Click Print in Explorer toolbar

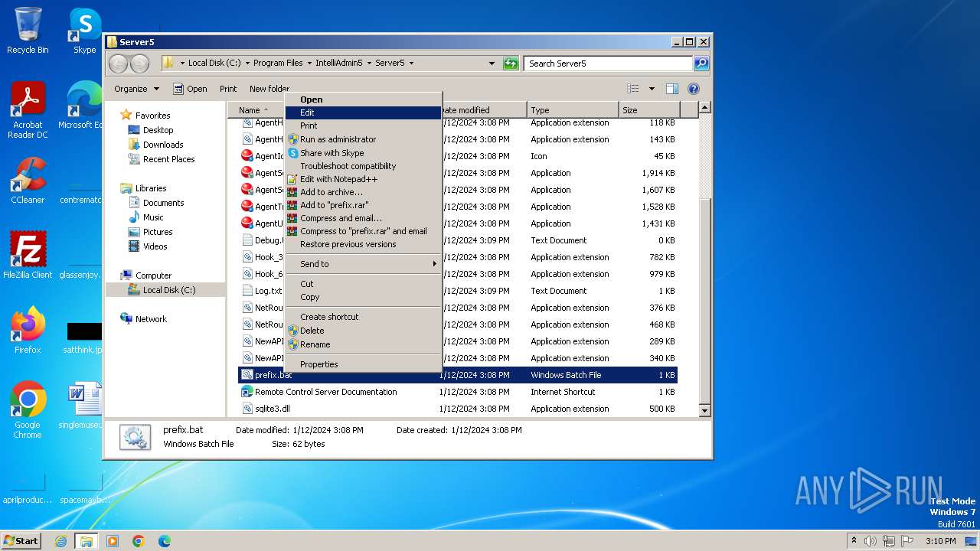[x=228, y=89]
